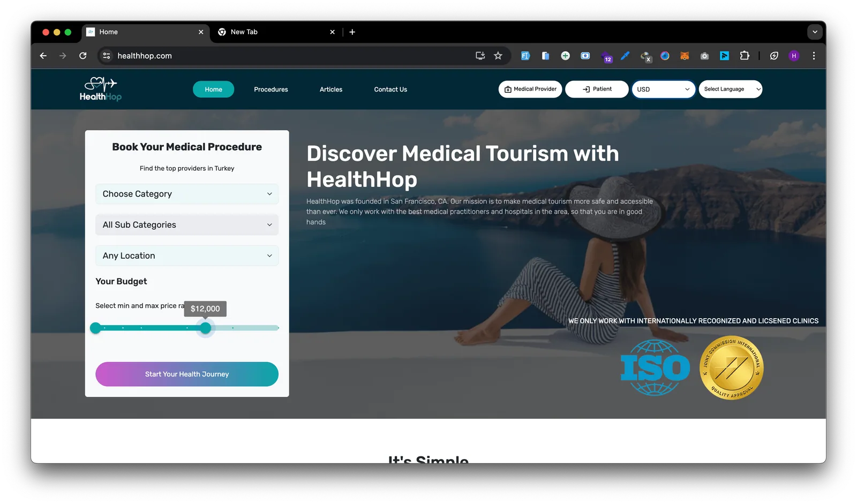View site information icon in address bar
Image resolution: width=857 pixels, height=504 pixels.
click(x=107, y=56)
